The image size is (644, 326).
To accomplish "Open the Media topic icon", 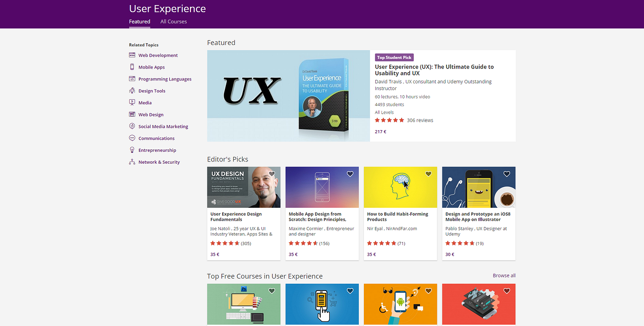I will pyautogui.click(x=132, y=103).
